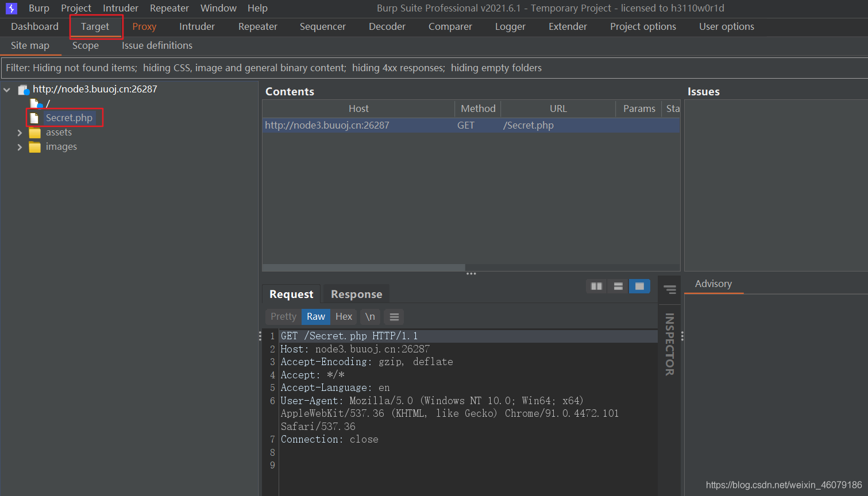Open the message editor hamburger menu icon
868x496 pixels.
coord(394,316)
